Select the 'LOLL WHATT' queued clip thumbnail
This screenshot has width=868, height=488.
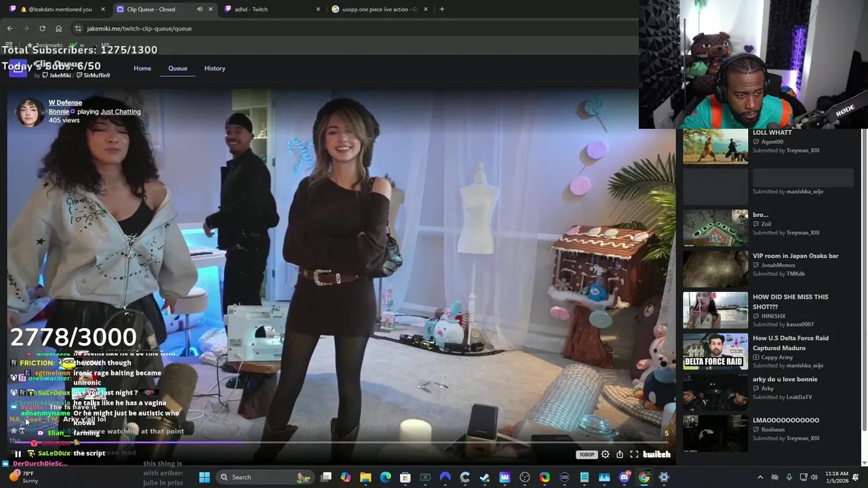pyautogui.click(x=715, y=146)
